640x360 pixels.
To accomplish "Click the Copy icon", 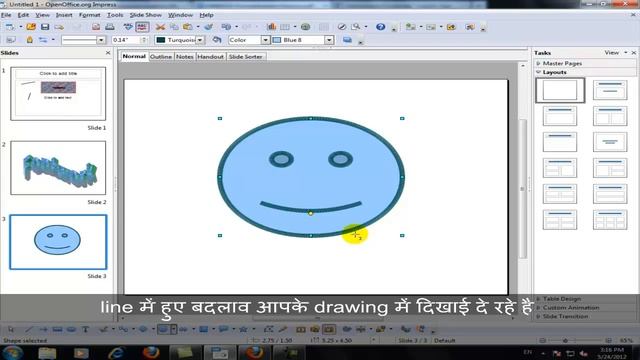I will pos(174,27).
